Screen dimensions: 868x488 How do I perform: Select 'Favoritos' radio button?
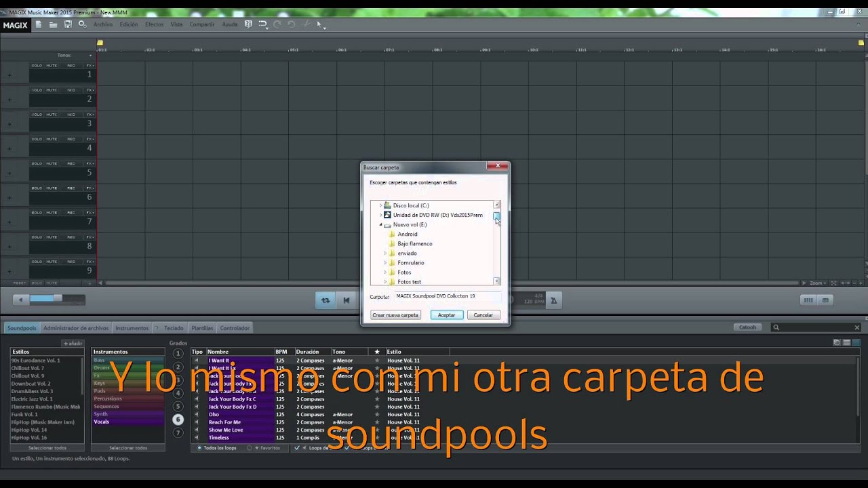pyautogui.click(x=250, y=448)
